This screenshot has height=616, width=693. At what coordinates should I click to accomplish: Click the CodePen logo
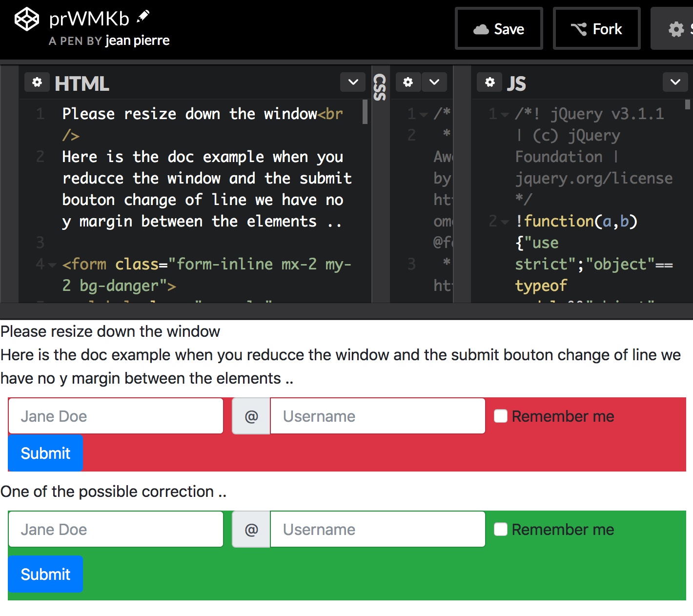[27, 20]
